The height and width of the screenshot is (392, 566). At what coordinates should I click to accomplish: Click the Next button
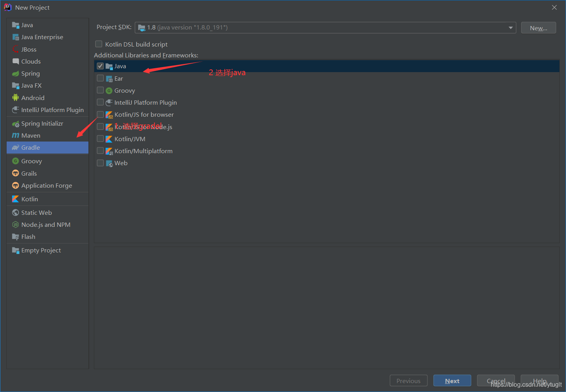pos(452,381)
